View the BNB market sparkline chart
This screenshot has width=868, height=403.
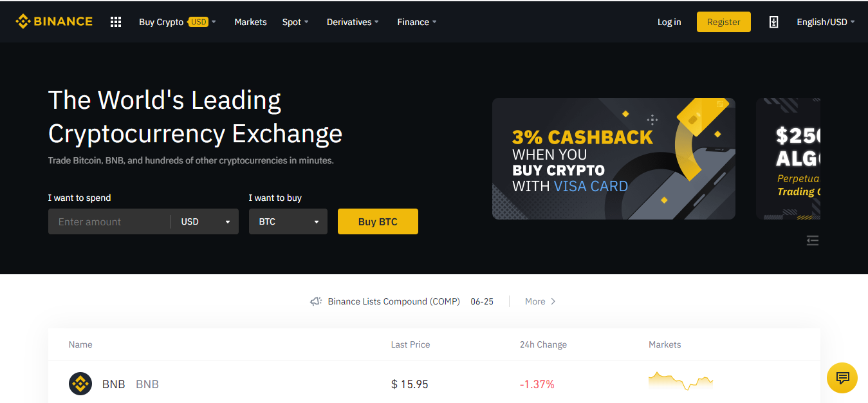coord(681,381)
